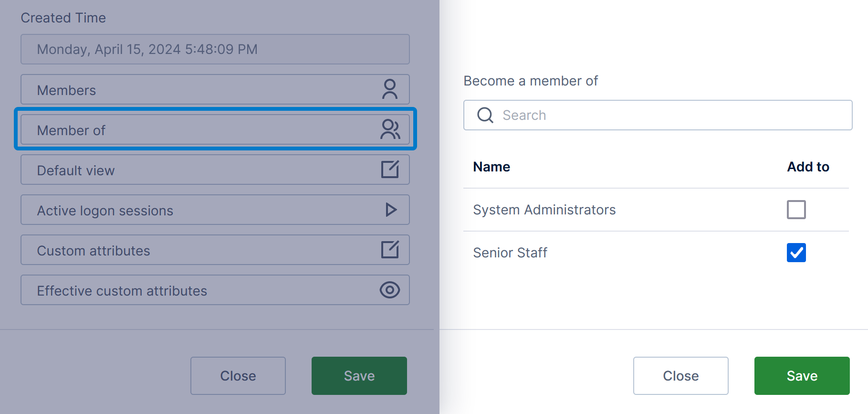Image resolution: width=868 pixels, height=414 pixels.
Task: Click the Custom attributes edit icon
Action: click(390, 250)
